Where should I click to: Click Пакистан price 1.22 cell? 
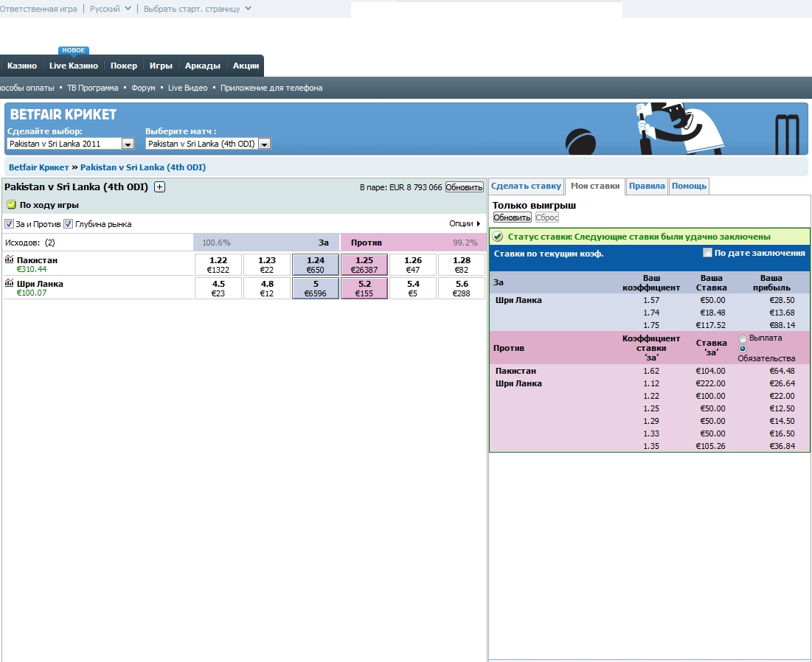click(x=218, y=265)
